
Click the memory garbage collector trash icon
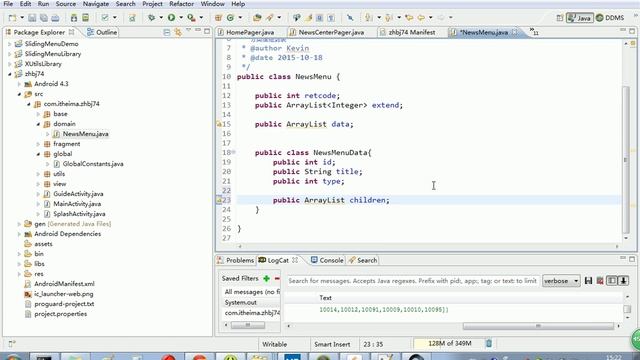[489, 344]
